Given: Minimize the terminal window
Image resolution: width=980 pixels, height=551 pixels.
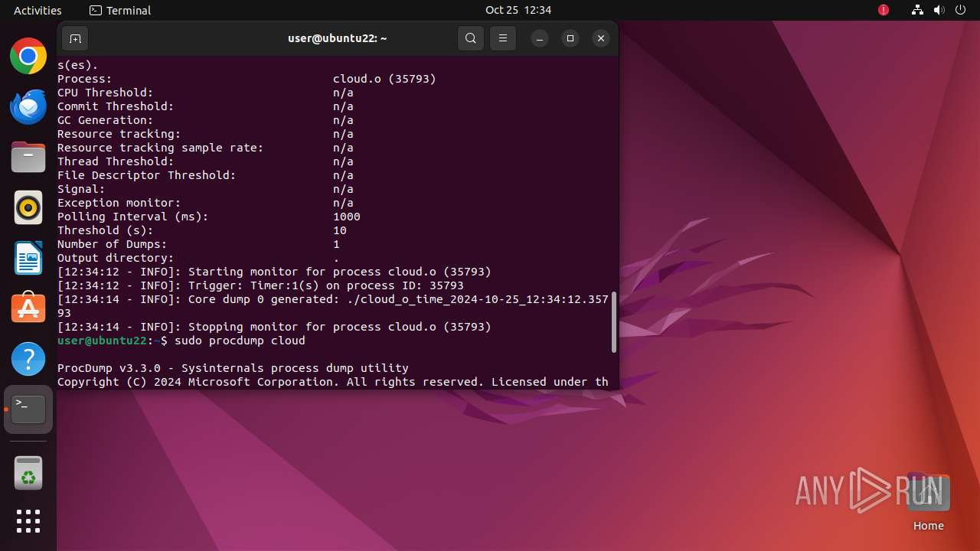Looking at the screenshot, I should point(540,38).
